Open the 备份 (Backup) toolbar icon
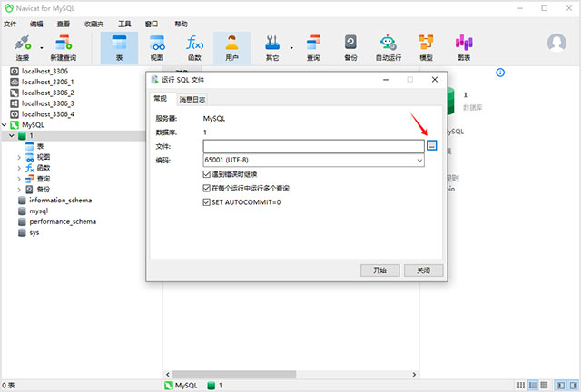Screen dimensions: 581x392 [350, 48]
